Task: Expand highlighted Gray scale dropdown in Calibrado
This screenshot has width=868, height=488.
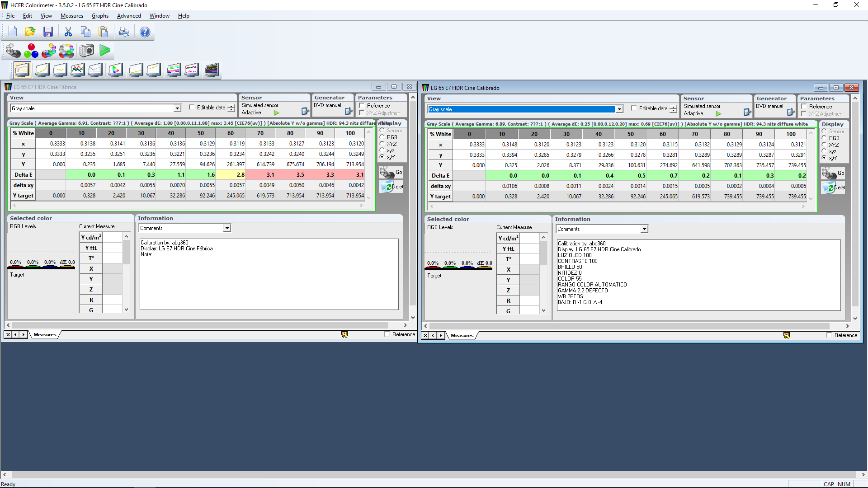Action: coord(619,109)
